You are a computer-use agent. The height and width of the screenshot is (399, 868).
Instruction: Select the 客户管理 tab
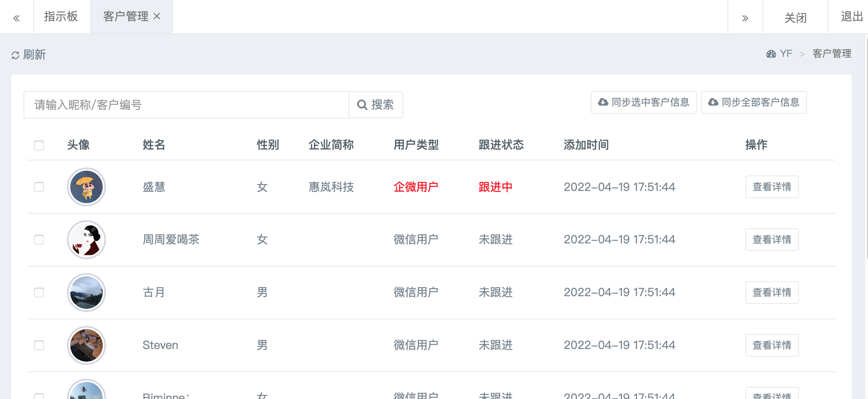[125, 17]
